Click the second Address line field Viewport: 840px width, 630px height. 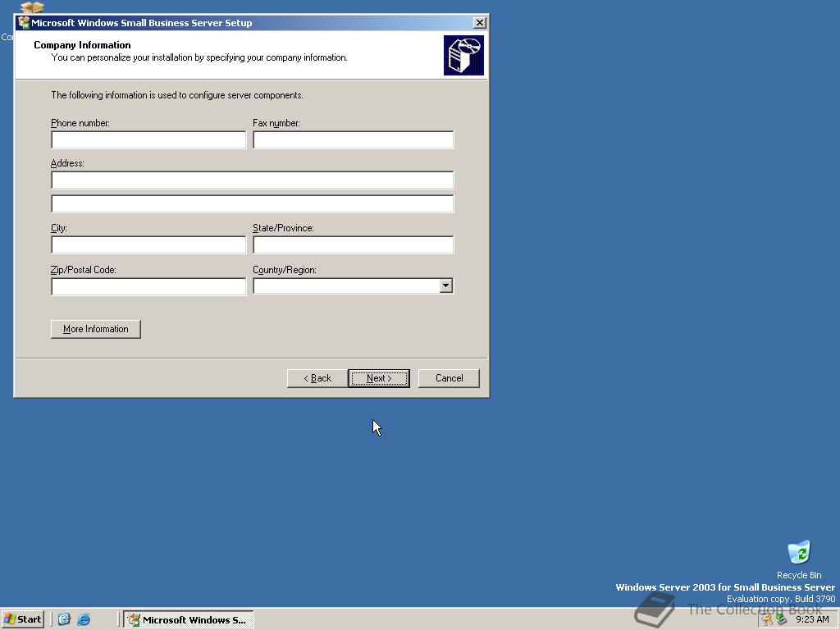tap(253, 203)
